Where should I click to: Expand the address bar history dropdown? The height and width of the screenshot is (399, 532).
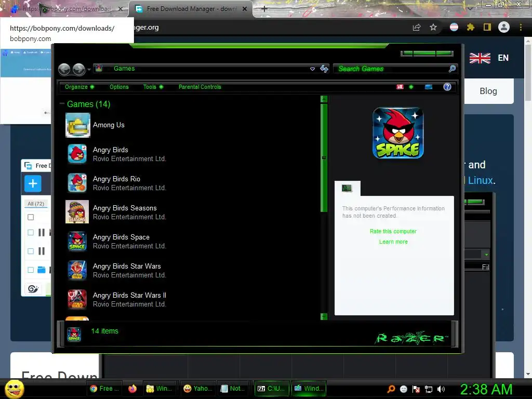[x=312, y=69]
